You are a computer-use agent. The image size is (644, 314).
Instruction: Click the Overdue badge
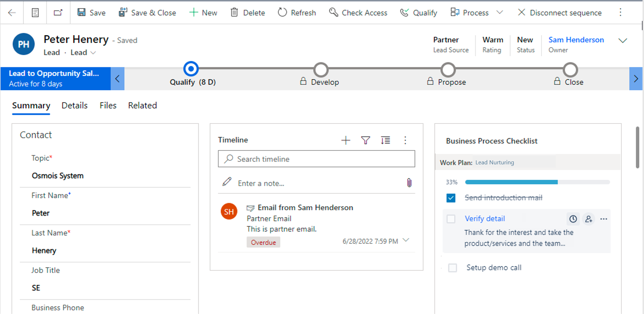click(x=263, y=242)
